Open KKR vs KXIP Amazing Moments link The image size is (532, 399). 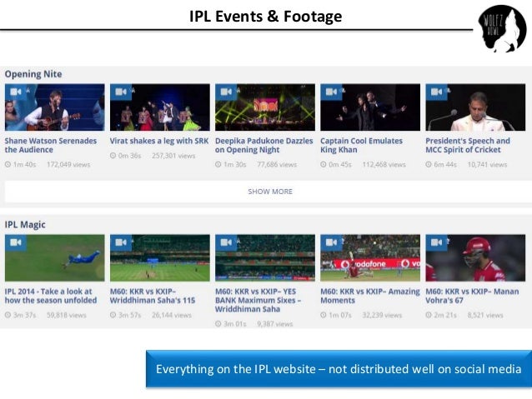coord(370,296)
